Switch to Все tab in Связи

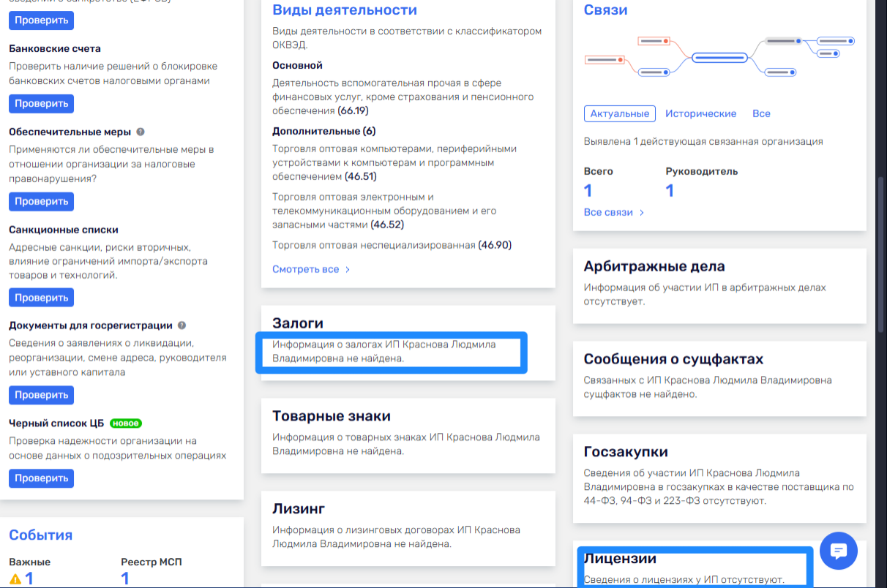coord(761,113)
